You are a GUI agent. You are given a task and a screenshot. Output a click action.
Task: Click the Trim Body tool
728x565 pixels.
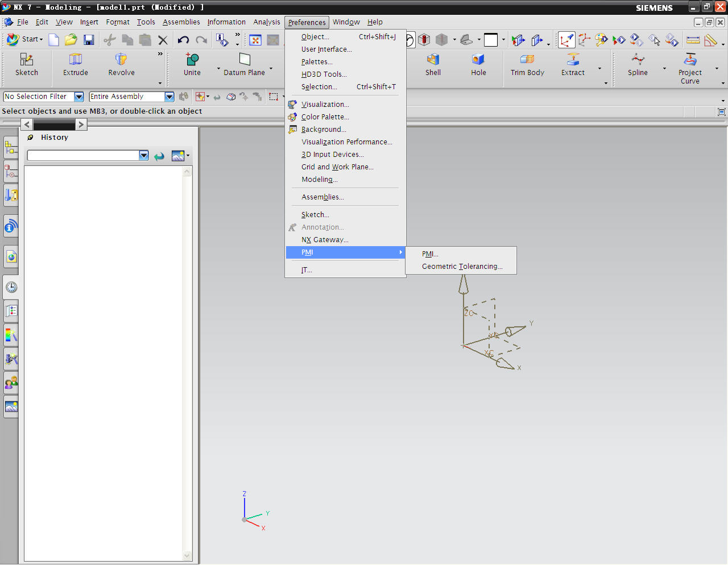[x=527, y=64]
